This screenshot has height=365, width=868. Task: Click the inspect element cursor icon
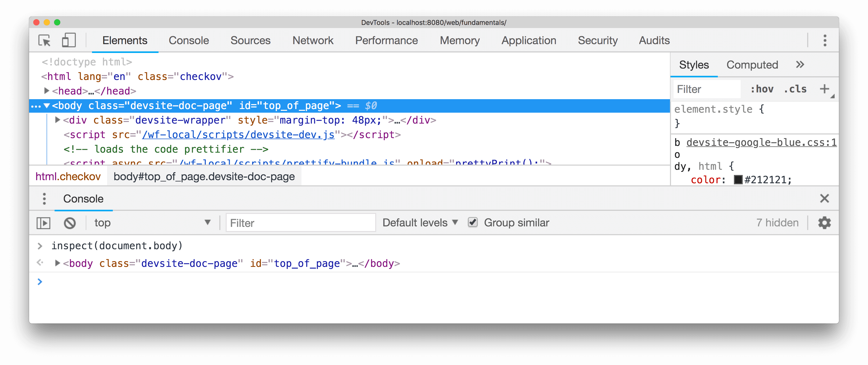(x=44, y=40)
